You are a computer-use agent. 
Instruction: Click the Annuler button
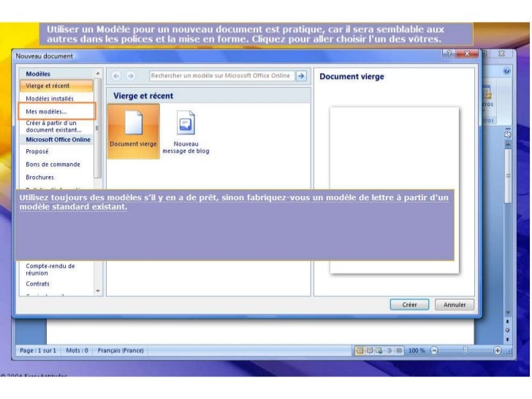[455, 305]
